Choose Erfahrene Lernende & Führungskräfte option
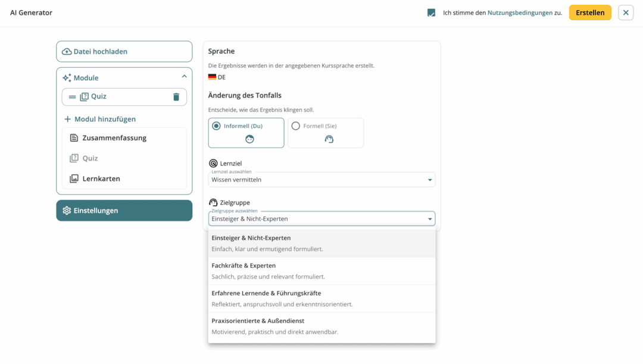 coord(322,299)
